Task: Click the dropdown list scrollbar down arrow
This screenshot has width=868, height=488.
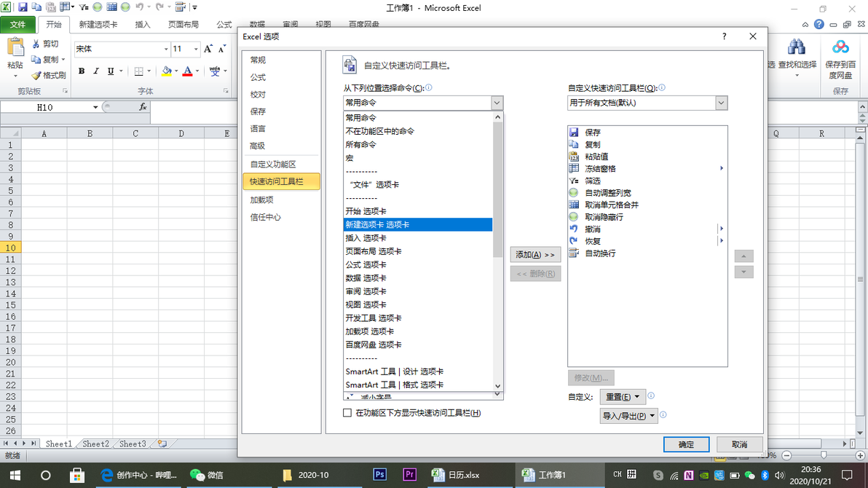Action: pyautogui.click(x=497, y=386)
